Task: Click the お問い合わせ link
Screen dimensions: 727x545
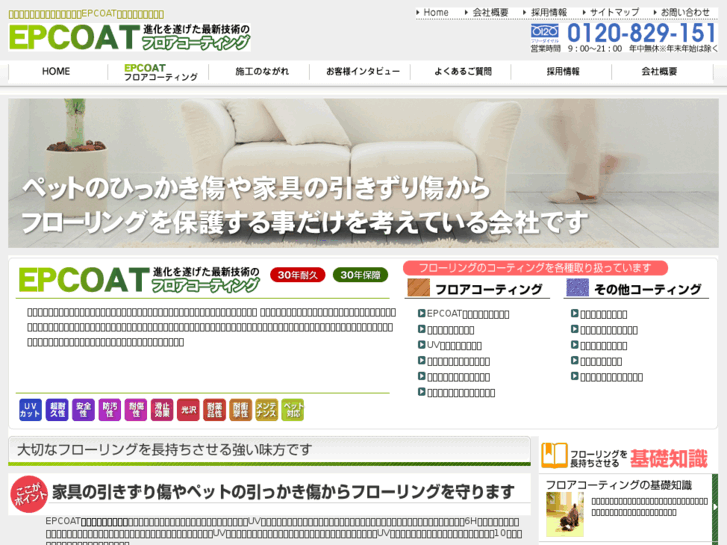Action: point(685,13)
